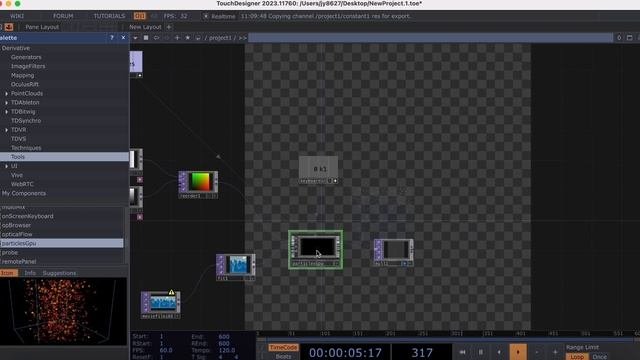
Task: Select My Components in the Palette
Action: tap(24, 193)
